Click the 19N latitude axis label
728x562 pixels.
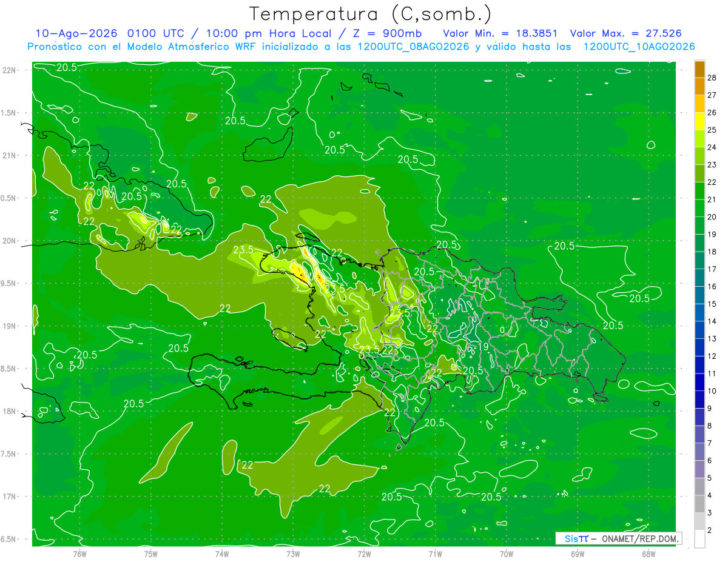coord(9,326)
